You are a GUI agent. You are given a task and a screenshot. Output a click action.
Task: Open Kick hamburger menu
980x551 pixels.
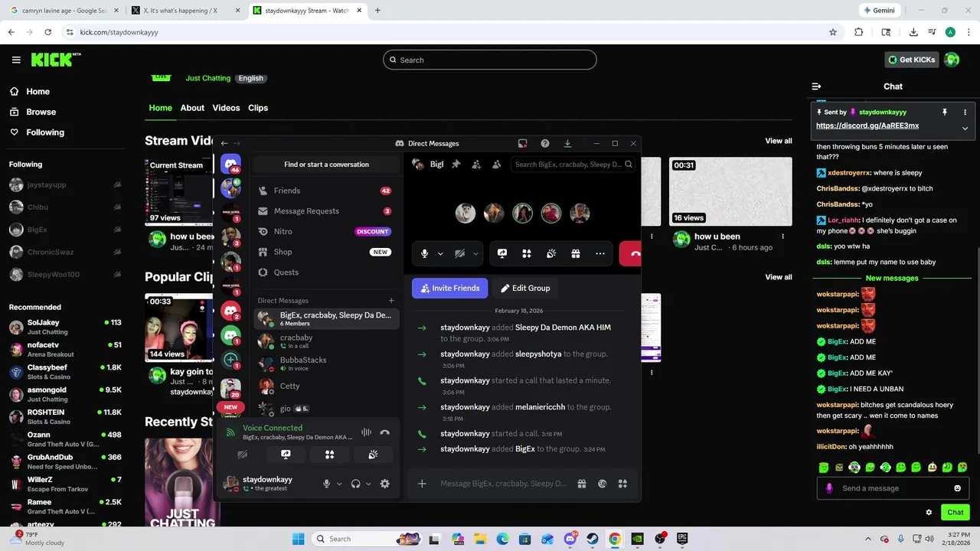16,60
